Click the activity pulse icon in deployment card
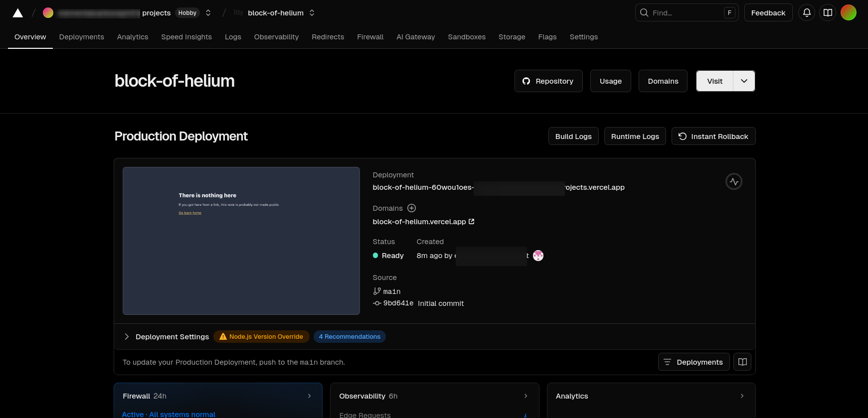This screenshot has width=868, height=418. point(734,181)
